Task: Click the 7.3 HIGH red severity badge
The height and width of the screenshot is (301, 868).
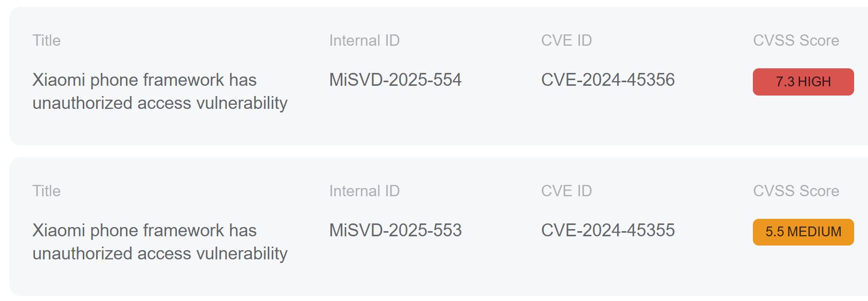Action: 803,82
